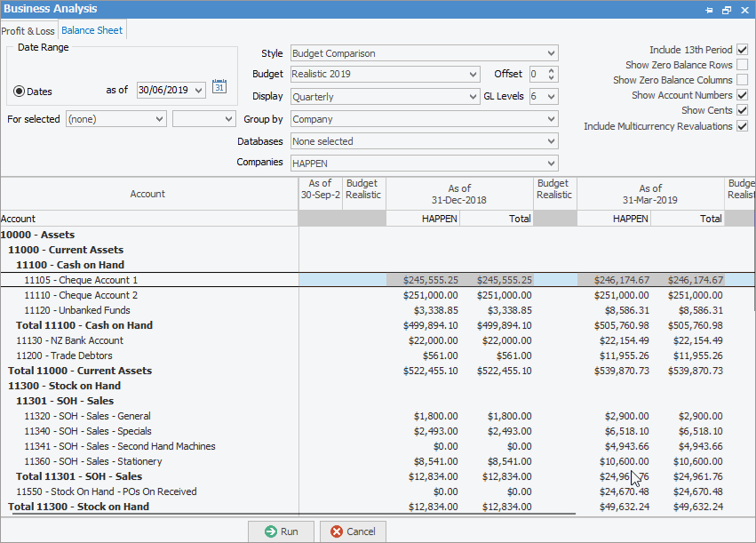This screenshot has height=543, width=756.
Task: Select the Balance Sheet tab
Action: (92, 31)
